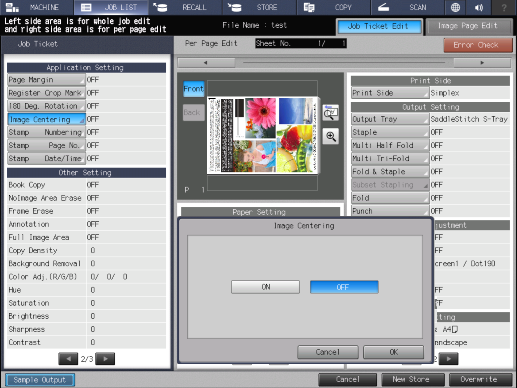517x388 pixels.
Task: Click the Annotation row
Action: pyautogui.click(x=86, y=224)
